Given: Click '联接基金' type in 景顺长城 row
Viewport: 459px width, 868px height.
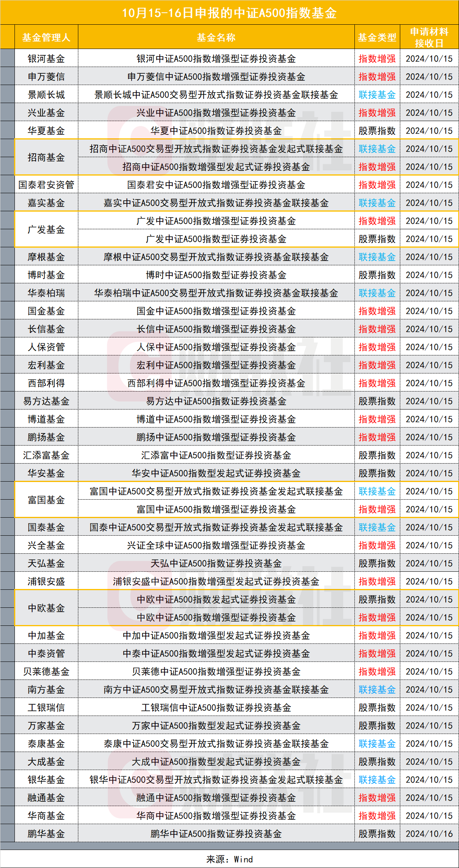Looking at the screenshot, I should [x=377, y=94].
